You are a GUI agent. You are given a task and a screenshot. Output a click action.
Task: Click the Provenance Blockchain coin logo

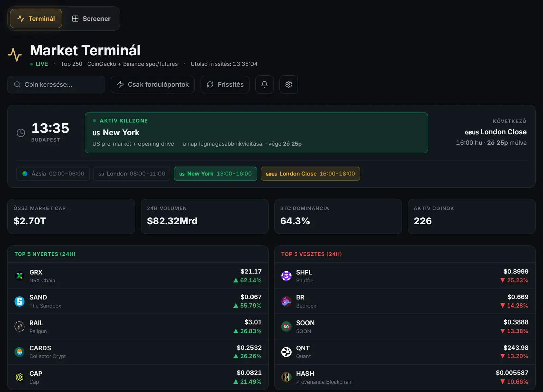286,377
